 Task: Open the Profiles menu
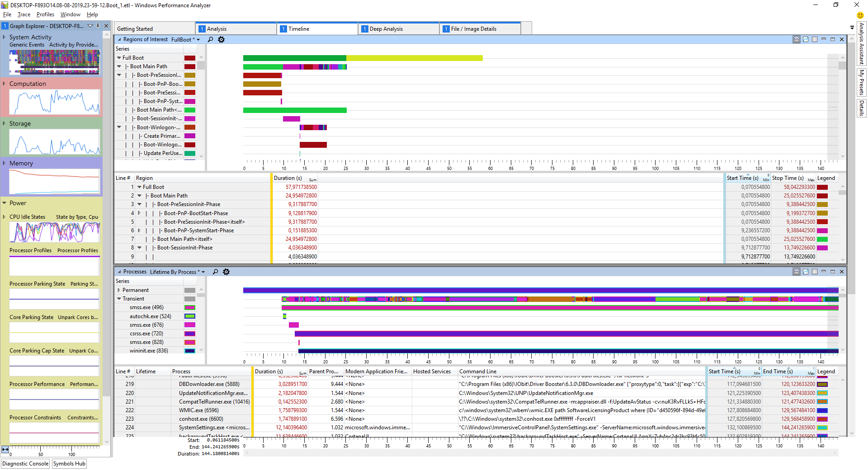(45, 14)
